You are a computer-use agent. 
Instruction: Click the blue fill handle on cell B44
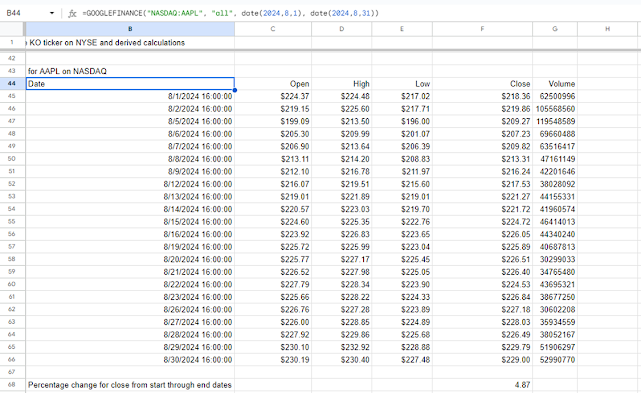coord(235,90)
